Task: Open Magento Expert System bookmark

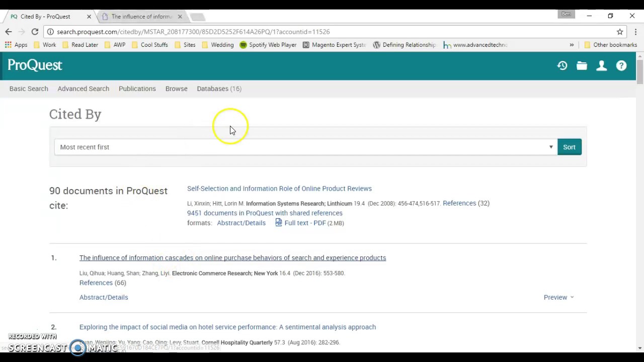Action: [334, 45]
